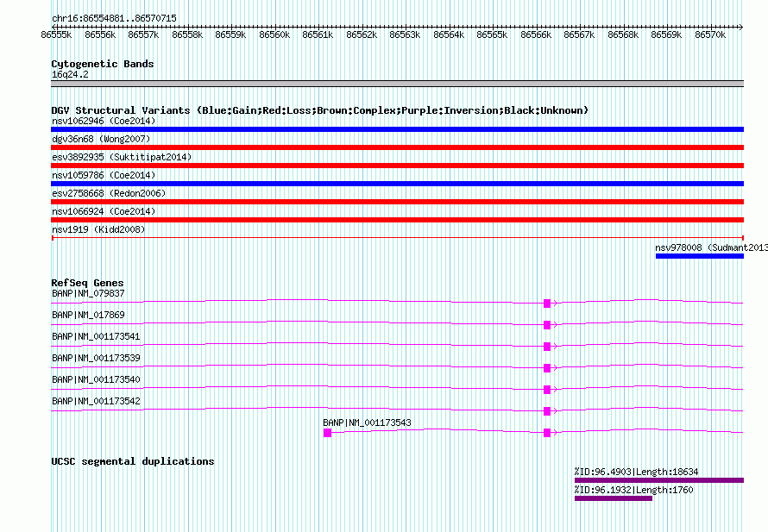Open the RefSeq Genes track title
The image size is (768, 532).
[x=87, y=283]
